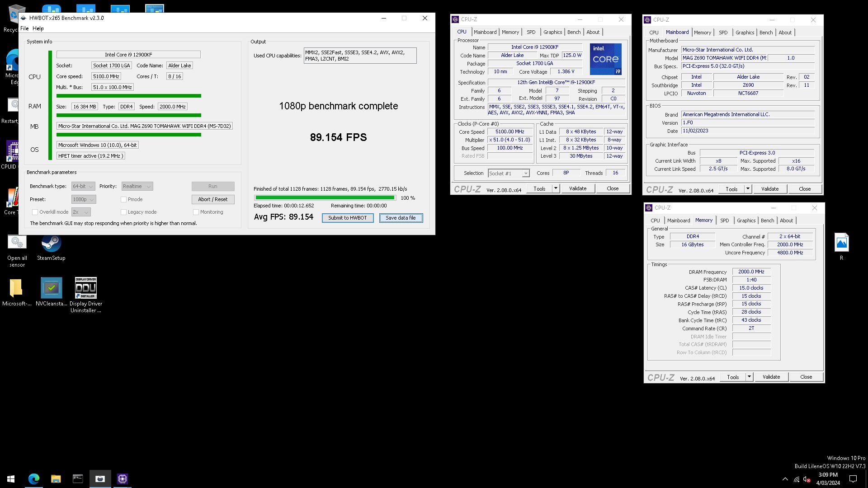The image size is (868, 488).
Task: Click the Used CPU capabilities text box
Action: tap(360, 56)
